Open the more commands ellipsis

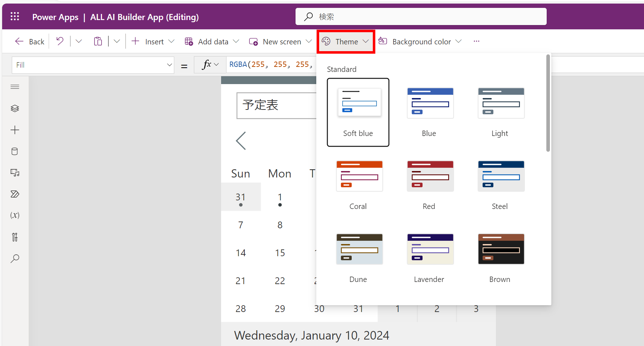[x=476, y=42]
